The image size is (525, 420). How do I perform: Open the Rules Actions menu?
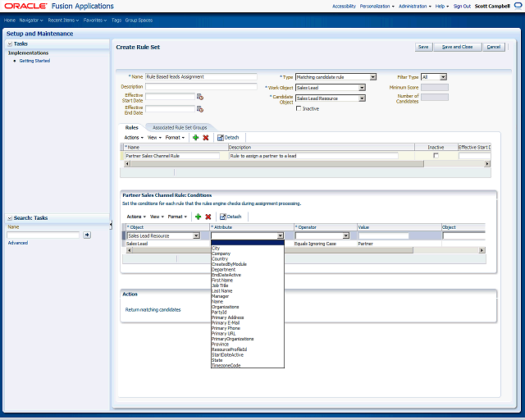click(x=134, y=137)
